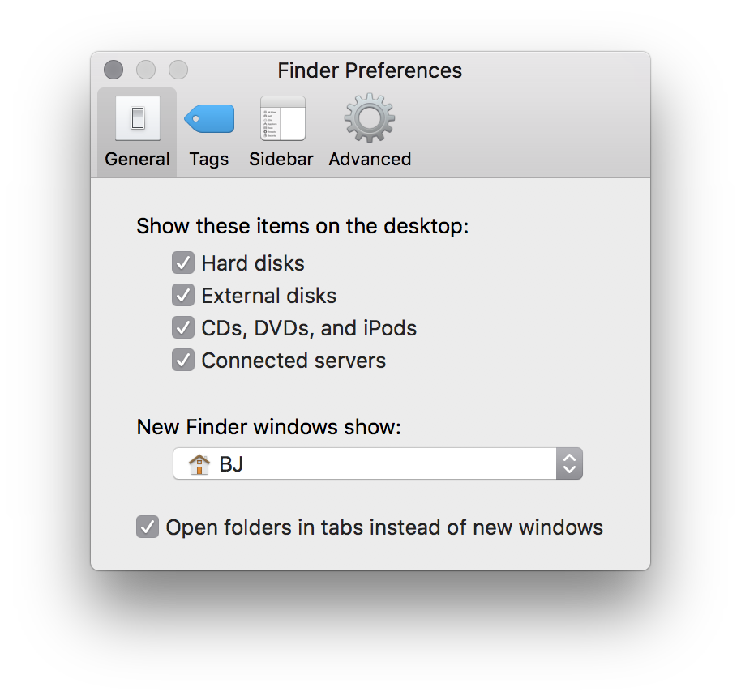741x700 pixels.
Task: Click the up-down arrows on BJ menu
Action: [x=569, y=464]
